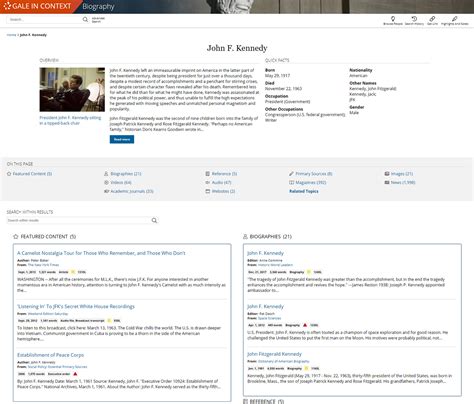Click the Reference (5) heading at the bottom of the page
Image resolution: width=474 pixels, height=404 pixels.
[x=267, y=402]
